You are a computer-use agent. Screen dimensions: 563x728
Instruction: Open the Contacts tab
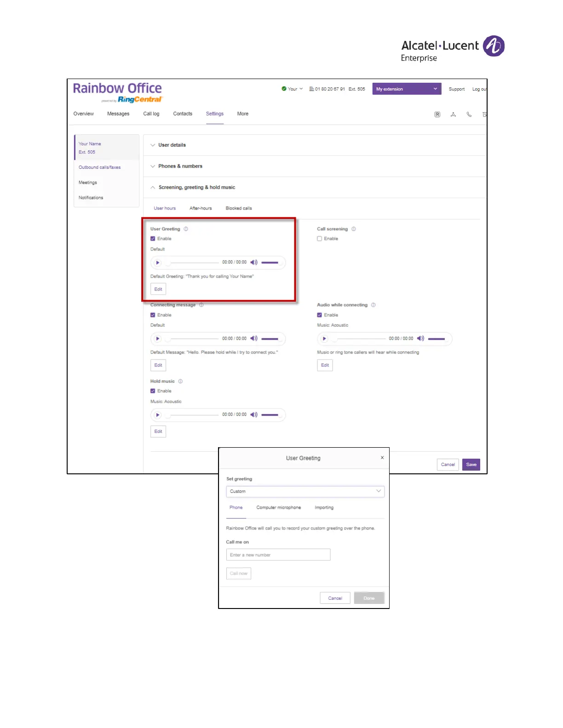click(x=183, y=114)
